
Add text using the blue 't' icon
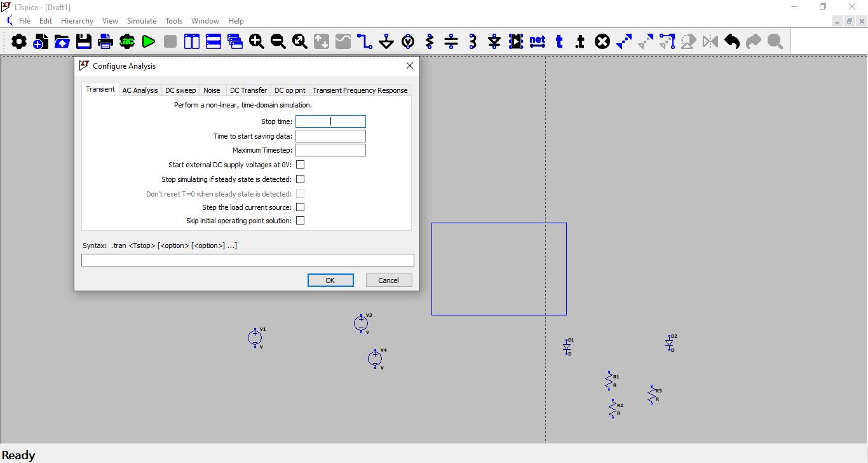point(559,42)
